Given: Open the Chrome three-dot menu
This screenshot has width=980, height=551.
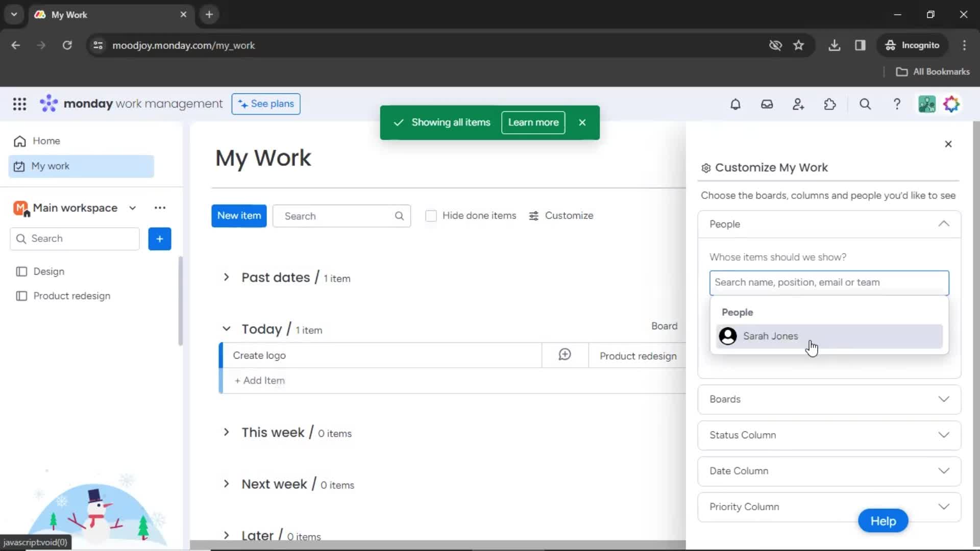Looking at the screenshot, I should [964, 45].
